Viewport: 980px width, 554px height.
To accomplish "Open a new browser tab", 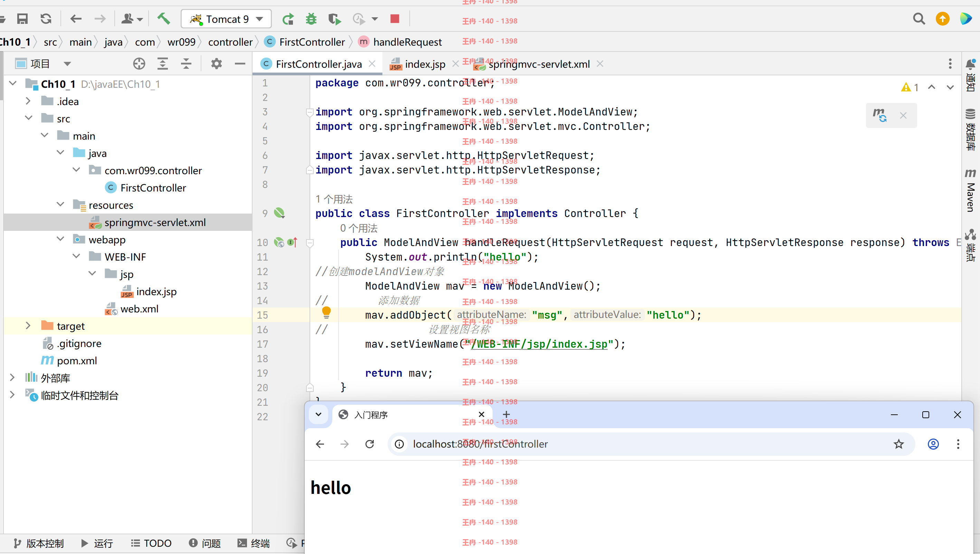I will coord(506,414).
